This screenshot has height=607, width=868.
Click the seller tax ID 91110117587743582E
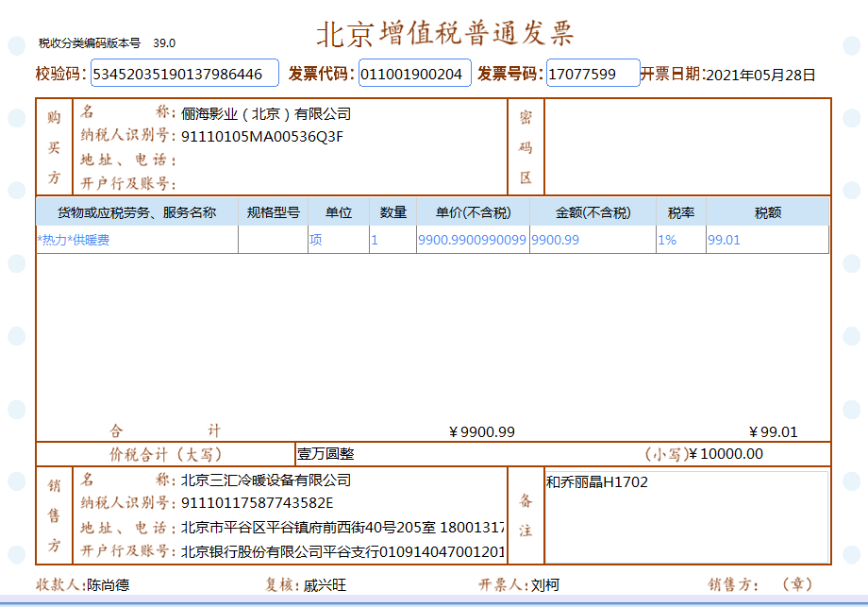pyautogui.click(x=258, y=503)
